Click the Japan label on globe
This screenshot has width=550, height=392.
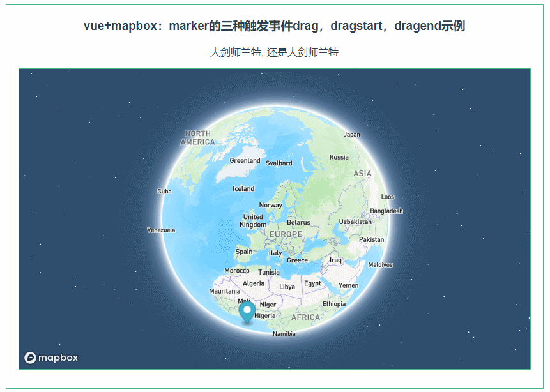pyautogui.click(x=352, y=135)
